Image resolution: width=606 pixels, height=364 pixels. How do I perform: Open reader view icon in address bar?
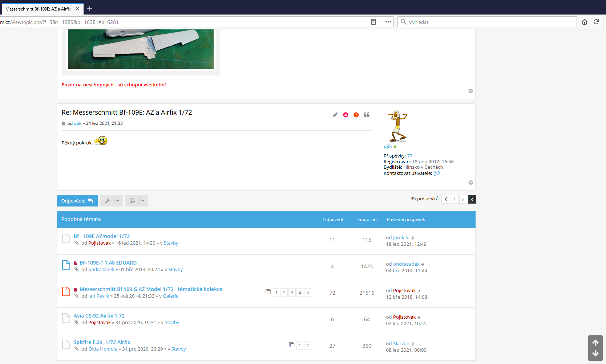[373, 22]
